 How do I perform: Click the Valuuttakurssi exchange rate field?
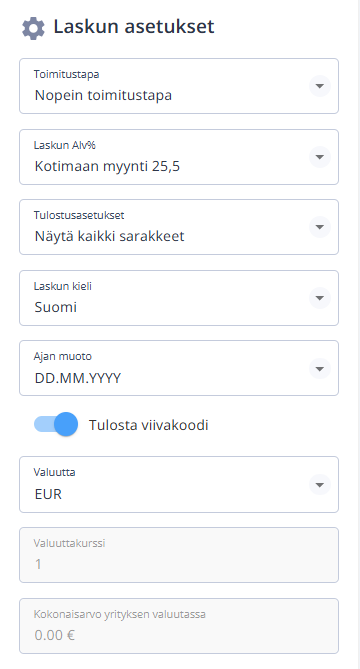tap(179, 555)
